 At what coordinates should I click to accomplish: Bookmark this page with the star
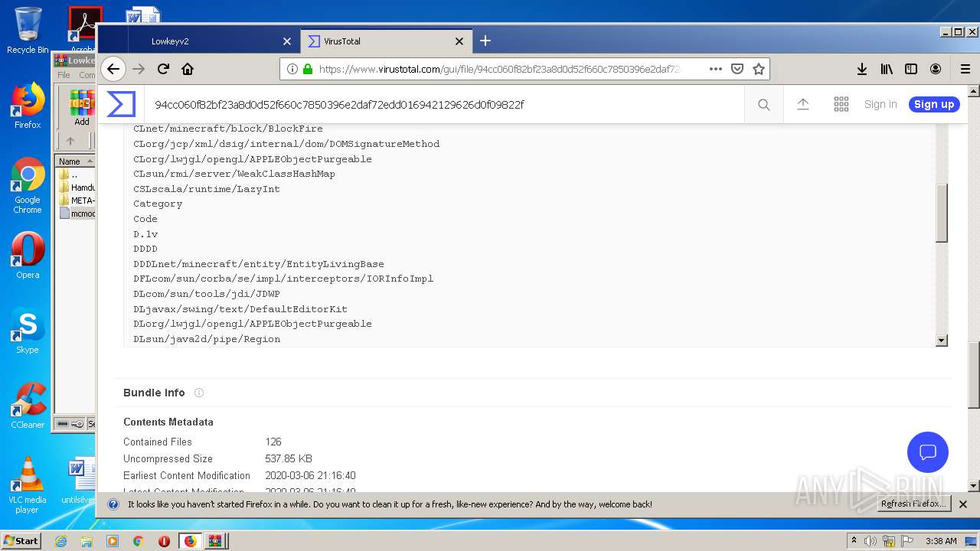coord(759,69)
